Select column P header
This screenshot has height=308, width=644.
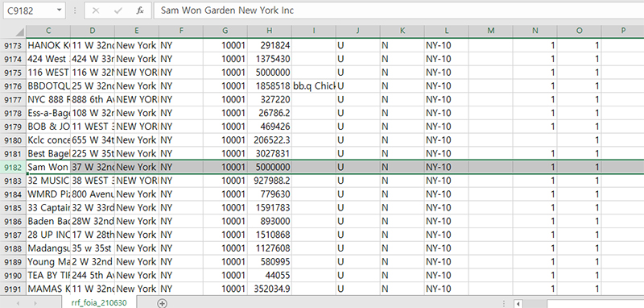coord(622,31)
